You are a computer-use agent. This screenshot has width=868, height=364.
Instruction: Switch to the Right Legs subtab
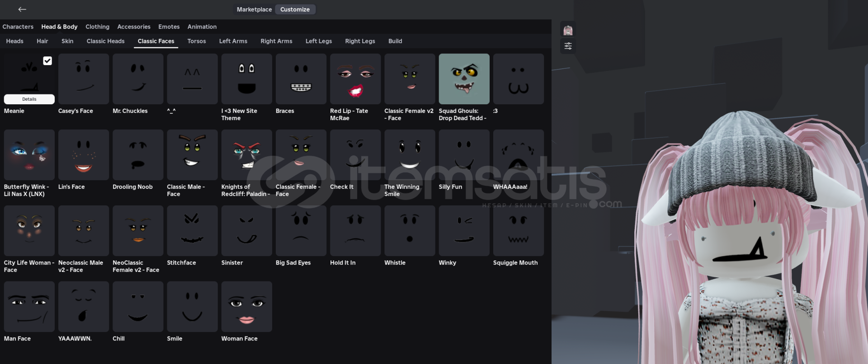click(360, 41)
